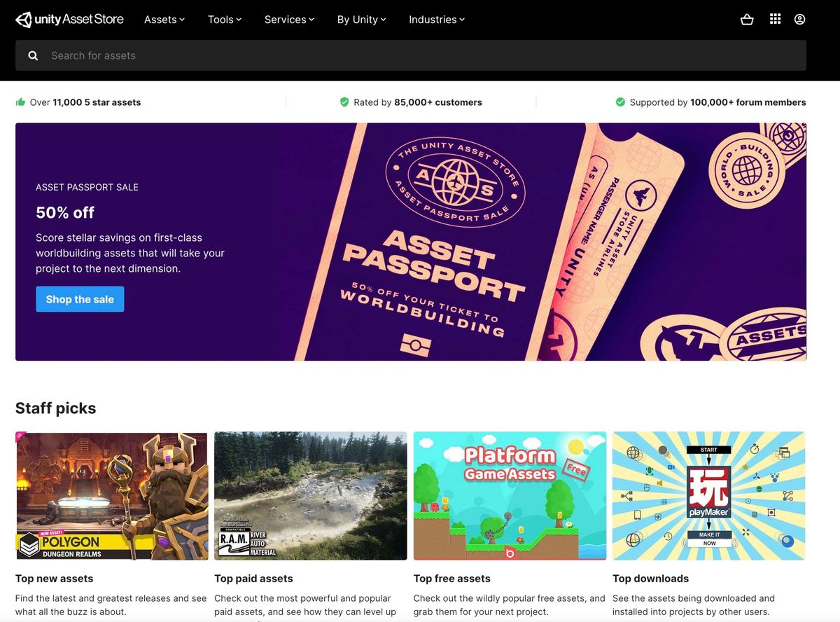Expand the Assets dropdown menu
Screen dimensions: 840x622
[x=164, y=20]
